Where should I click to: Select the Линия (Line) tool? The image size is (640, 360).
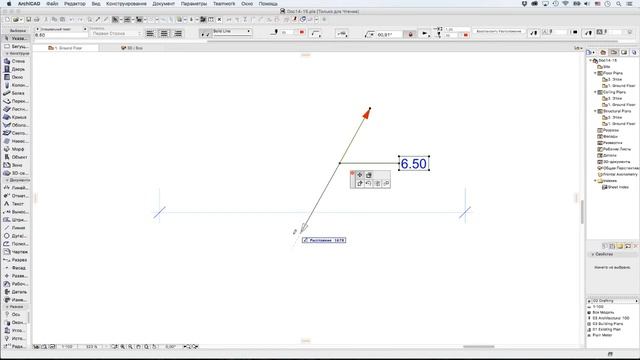[15, 228]
